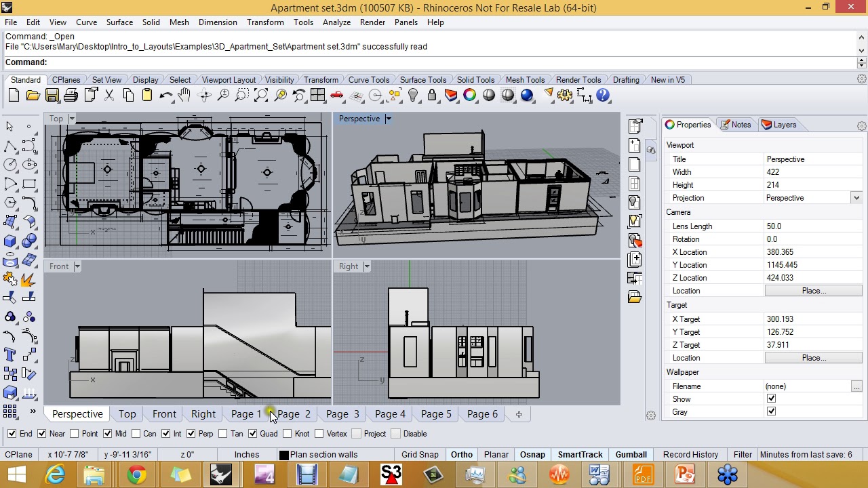The width and height of the screenshot is (868, 488).
Task: Save the model with the floppy icon
Action: [52, 96]
